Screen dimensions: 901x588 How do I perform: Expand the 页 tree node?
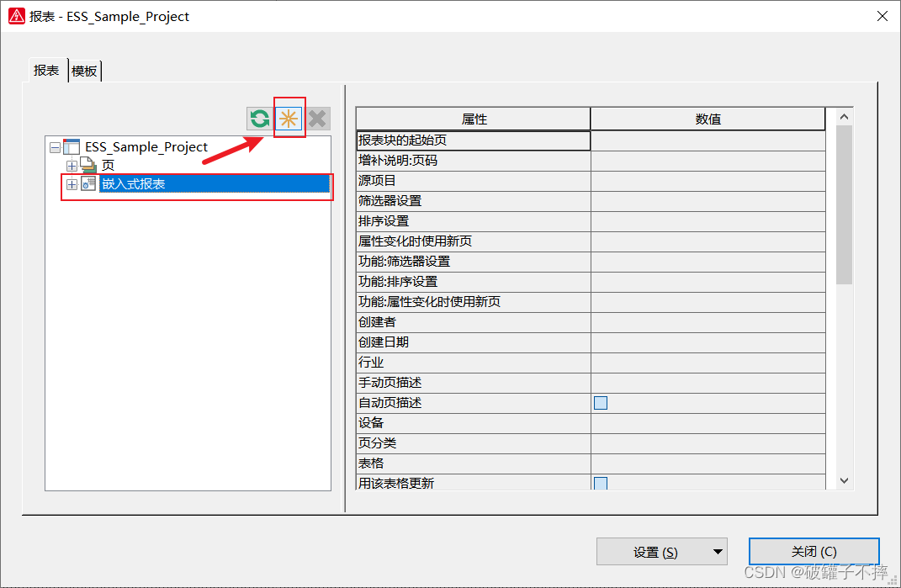tap(72, 166)
